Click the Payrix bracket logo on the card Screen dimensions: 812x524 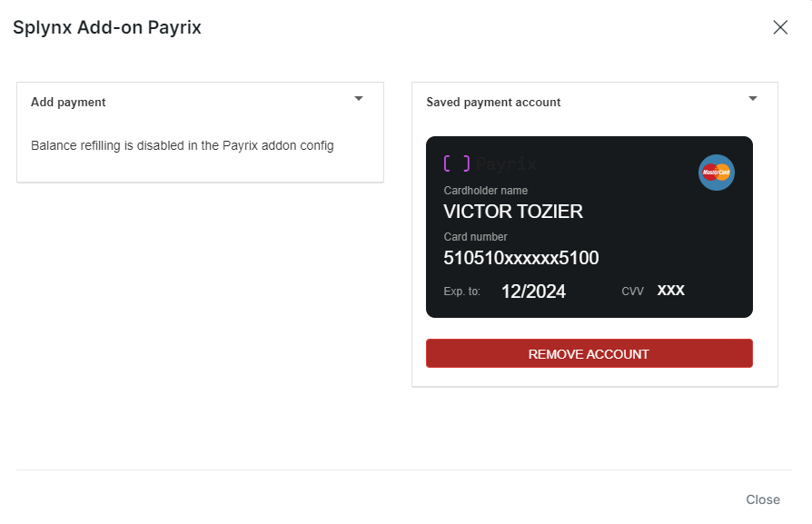pos(457,164)
